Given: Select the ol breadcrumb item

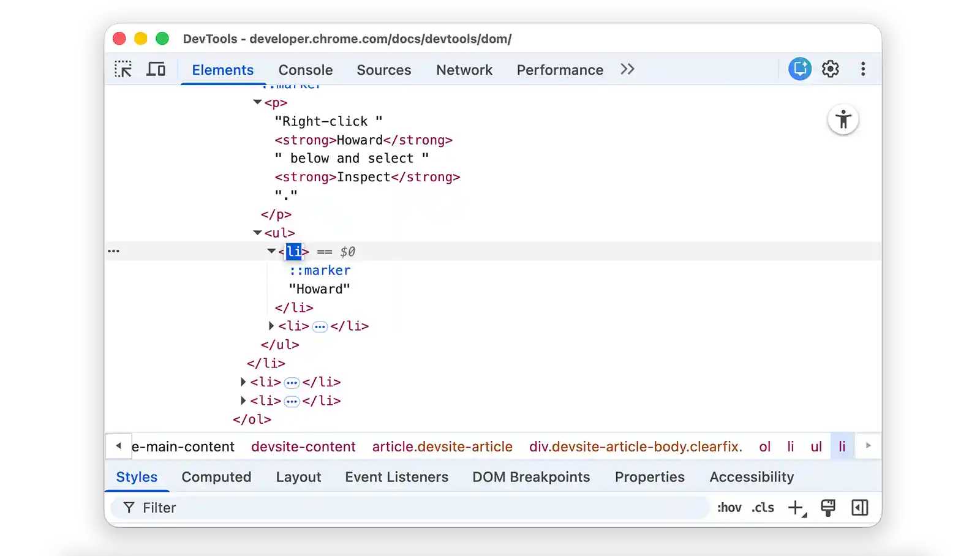Looking at the screenshot, I should [x=764, y=446].
